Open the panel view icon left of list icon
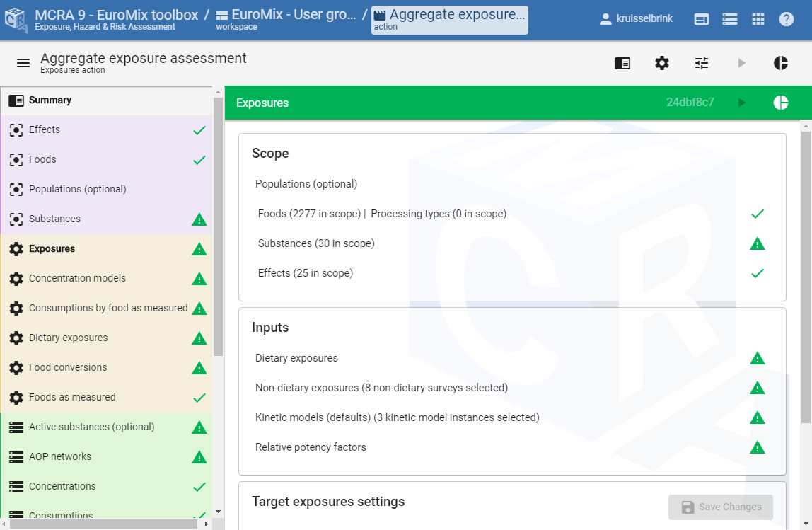The height and width of the screenshot is (530, 812). [701, 18]
